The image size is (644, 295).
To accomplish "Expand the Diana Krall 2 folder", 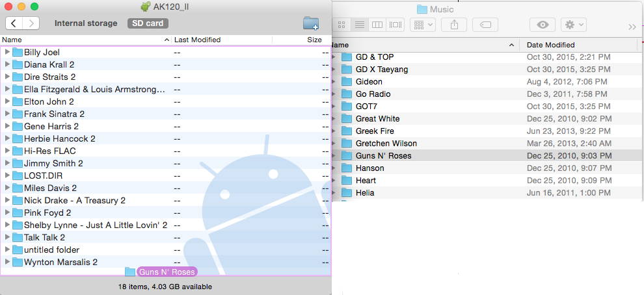I will click(x=7, y=64).
